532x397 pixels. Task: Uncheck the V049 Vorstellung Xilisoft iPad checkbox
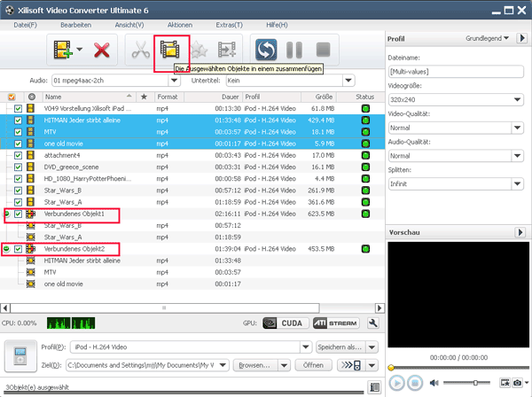(18, 109)
